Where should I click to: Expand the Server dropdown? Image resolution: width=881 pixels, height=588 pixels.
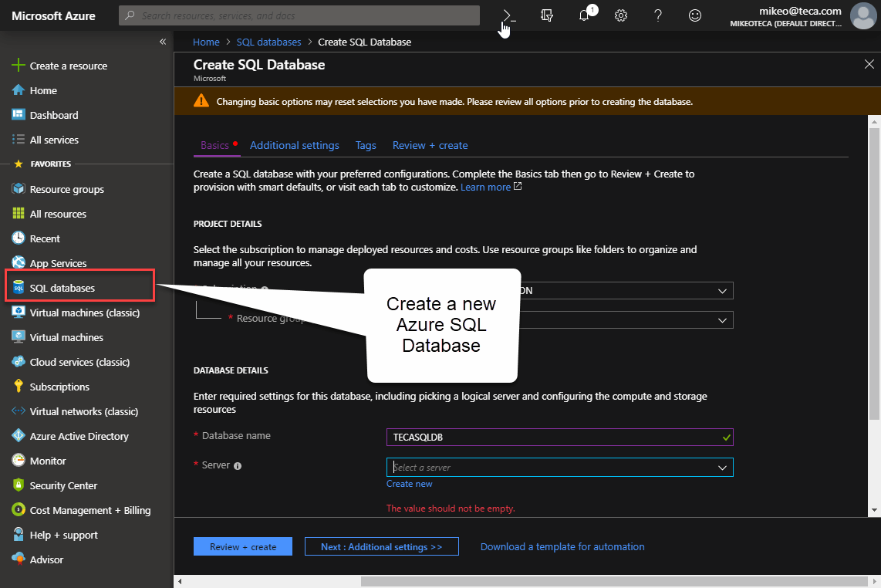pos(559,468)
